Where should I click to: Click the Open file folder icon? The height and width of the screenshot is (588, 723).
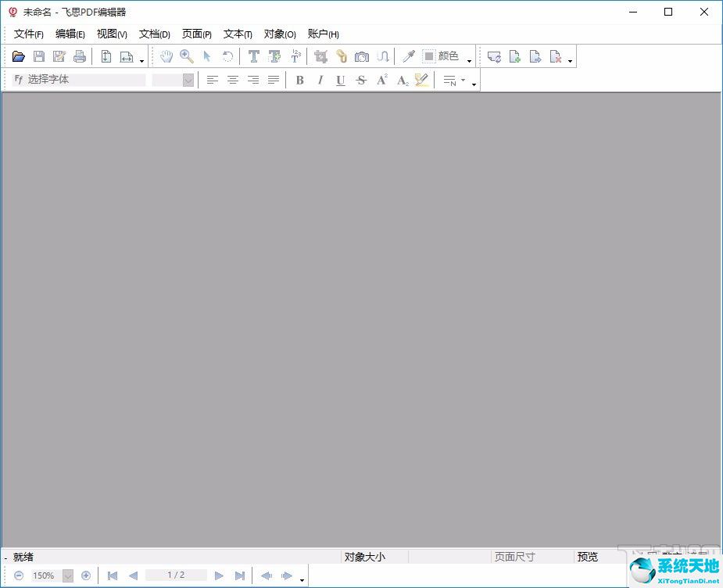point(19,56)
